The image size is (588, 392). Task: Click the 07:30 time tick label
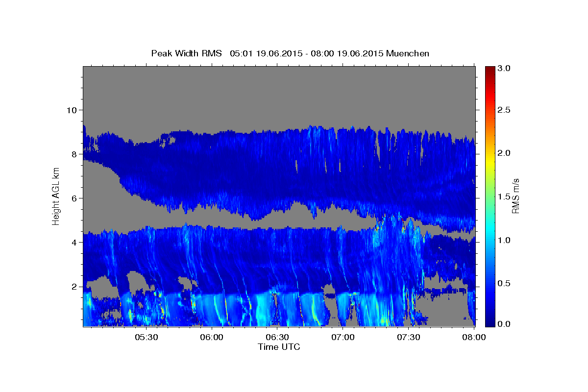tap(409, 337)
